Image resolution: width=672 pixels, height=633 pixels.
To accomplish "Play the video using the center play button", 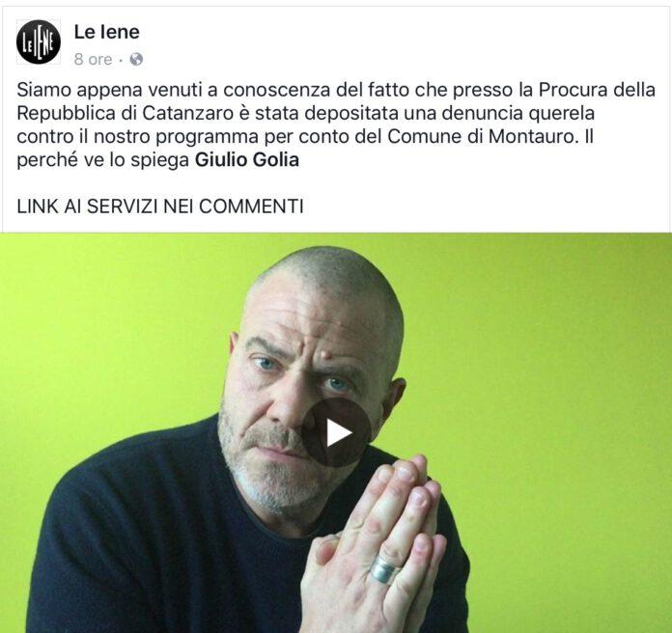I will tap(336, 432).
